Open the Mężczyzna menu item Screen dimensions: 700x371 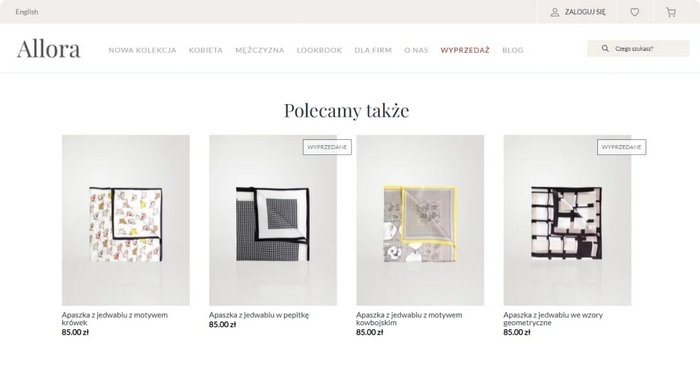tap(259, 50)
